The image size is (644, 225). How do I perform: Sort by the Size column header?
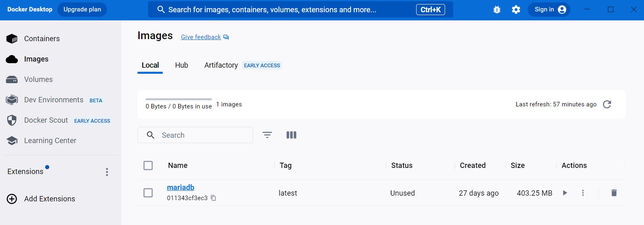(517, 165)
